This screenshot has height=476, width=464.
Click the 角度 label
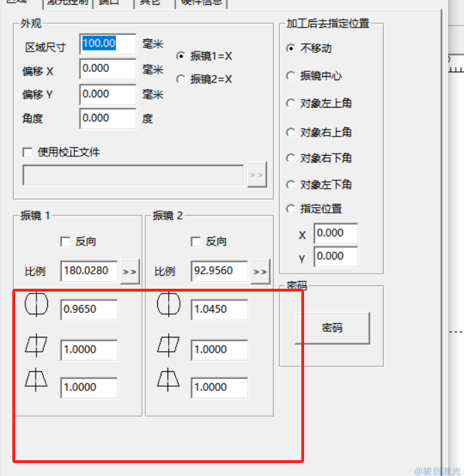click(x=32, y=119)
